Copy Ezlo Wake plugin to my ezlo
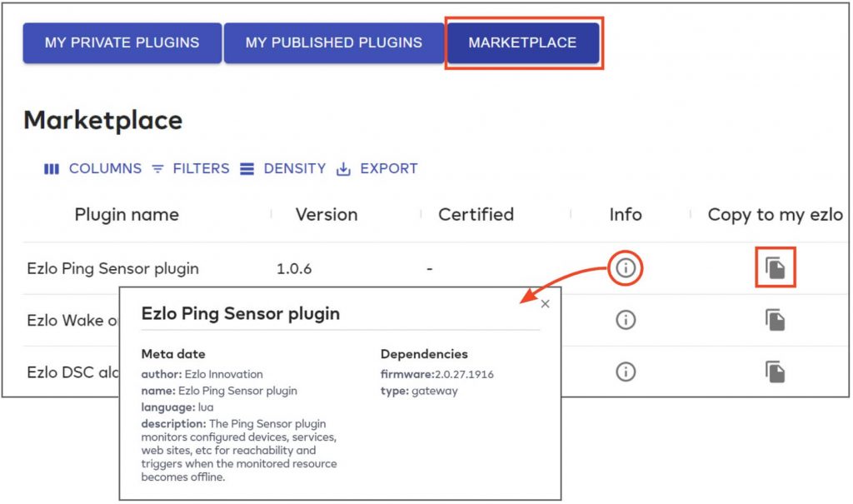Screen dimensions: 853x504 point(775,320)
